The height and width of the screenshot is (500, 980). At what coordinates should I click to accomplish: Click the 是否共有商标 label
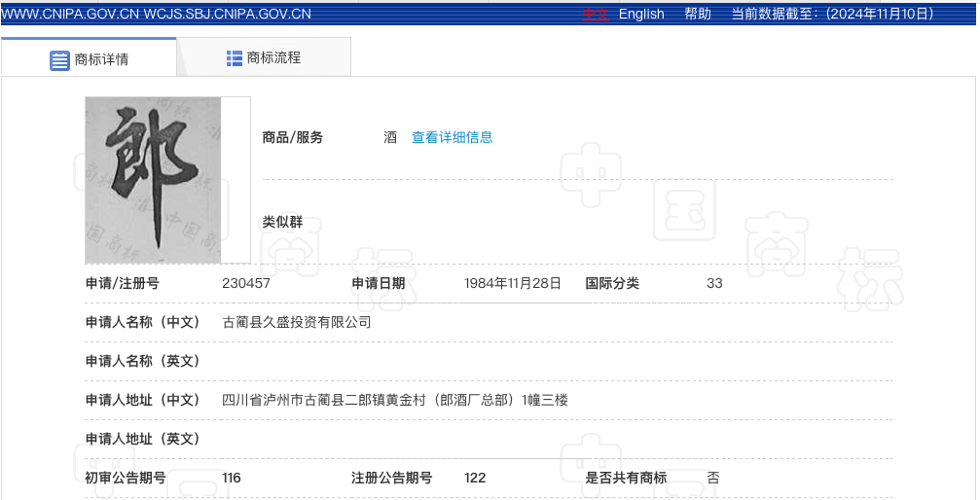626,479
